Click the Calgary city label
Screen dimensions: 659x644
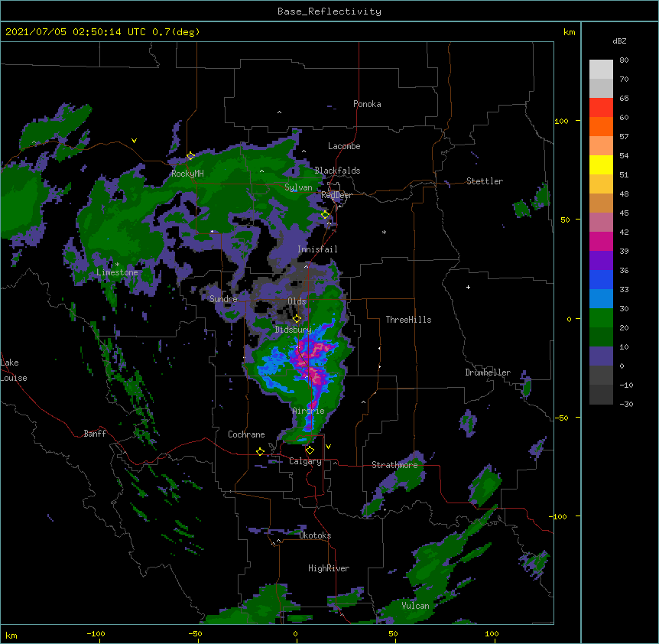[305, 461]
